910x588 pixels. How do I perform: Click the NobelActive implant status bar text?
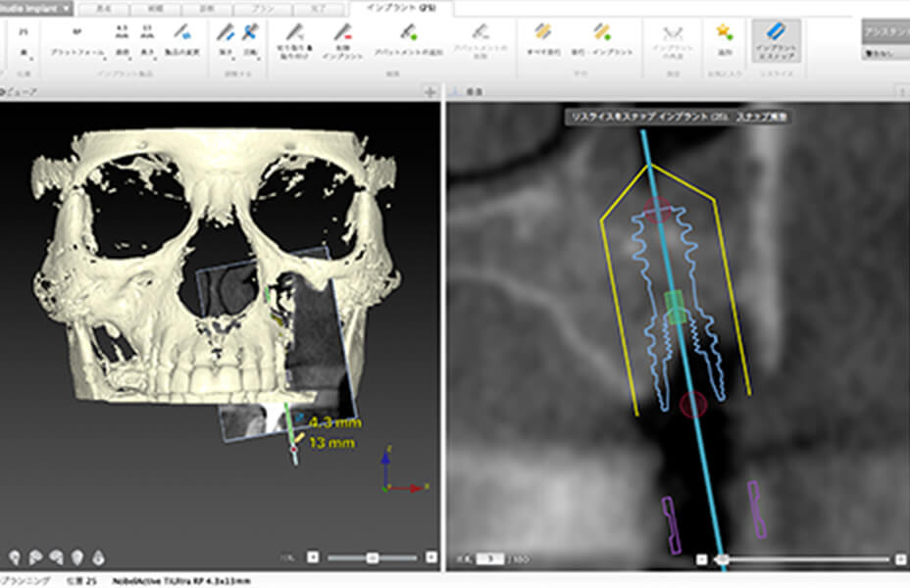181,580
